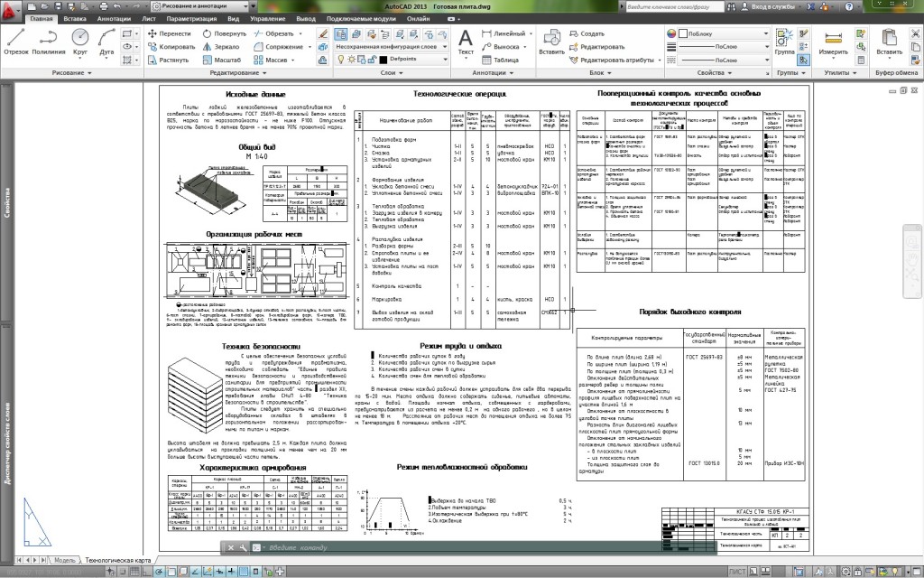Undo the last action
The image size is (924, 578).
[x=116, y=6]
